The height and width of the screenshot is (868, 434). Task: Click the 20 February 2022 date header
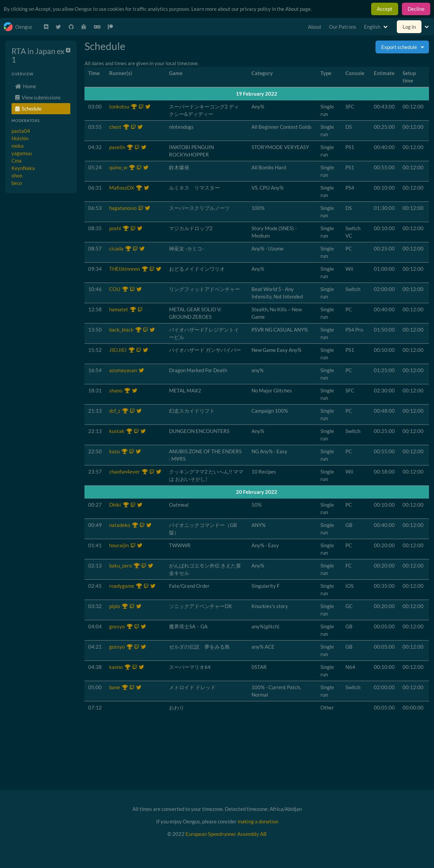click(257, 492)
